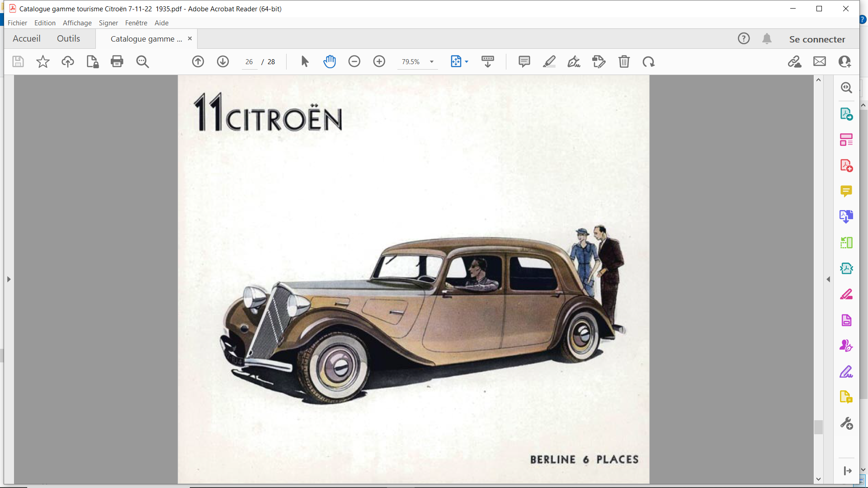
Task: Toggle the selection arrow tool
Action: click(305, 61)
